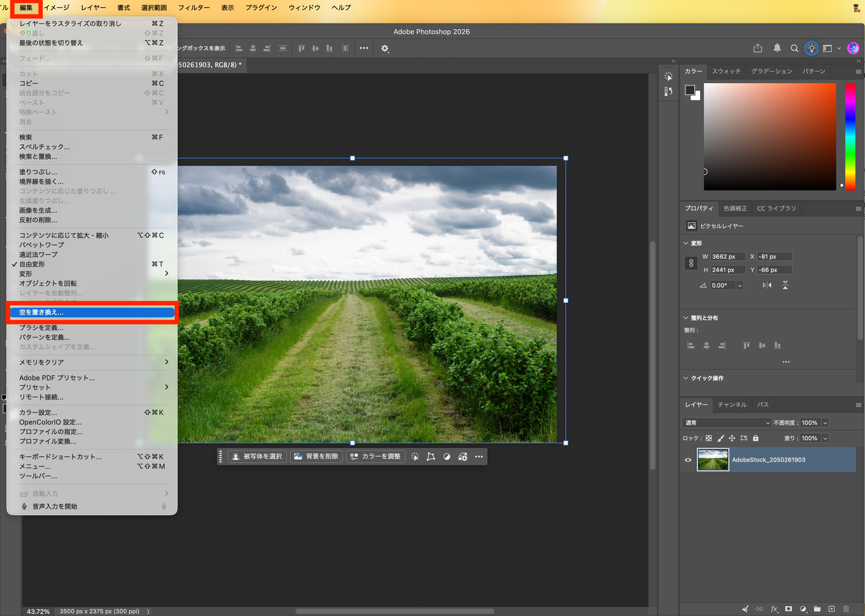865x616 pixels.
Task: Click the add layer mask icon
Action: pyautogui.click(x=788, y=609)
